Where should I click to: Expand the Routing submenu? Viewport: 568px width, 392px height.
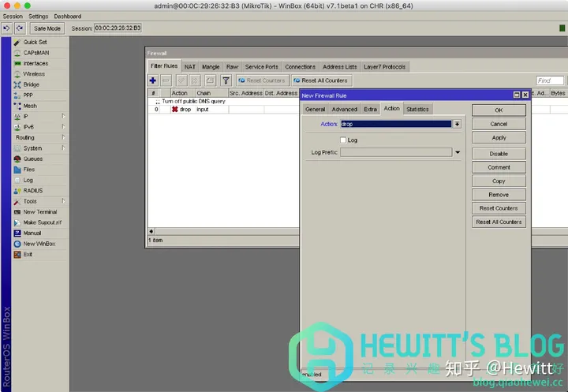click(x=63, y=137)
